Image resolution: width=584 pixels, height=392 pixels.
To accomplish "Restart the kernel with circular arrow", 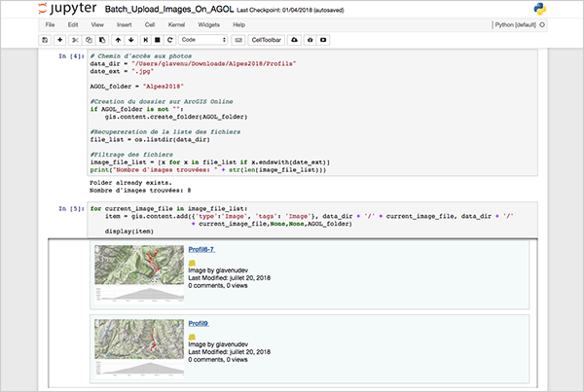I will click(x=168, y=40).
